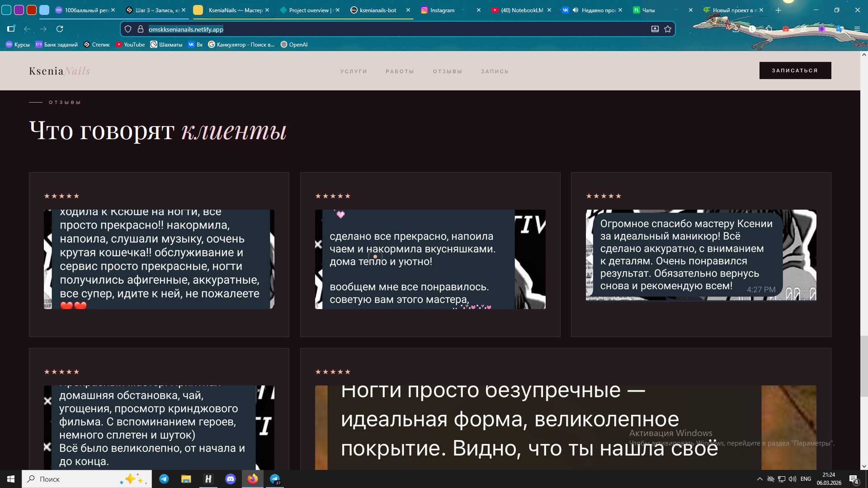This screenshot has height=488, width=868.
Task: Bookmark this page with the star icon
Action: (668, 29)
